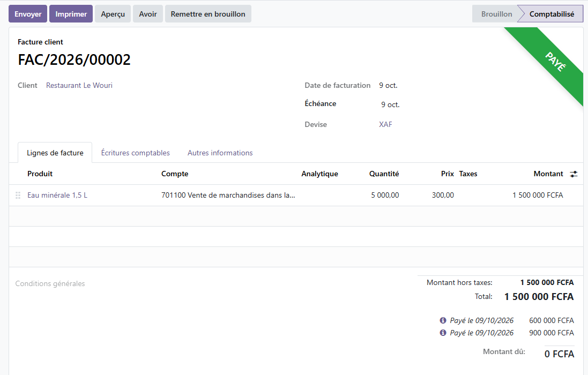Click the Taxes column header

(468, 174)
